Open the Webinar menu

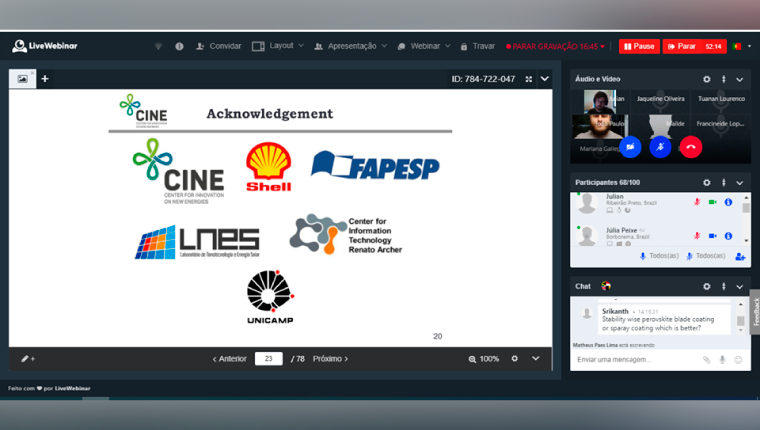click(424, 46)
